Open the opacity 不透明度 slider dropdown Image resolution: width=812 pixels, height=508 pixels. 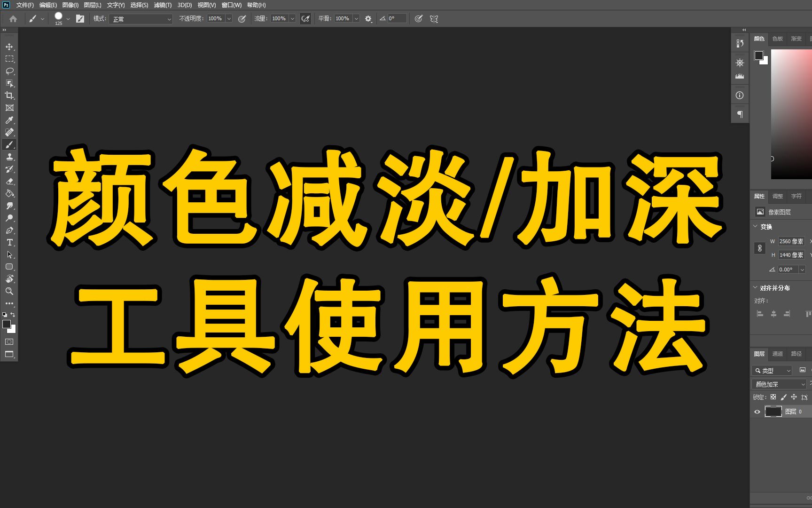[229, 19]
